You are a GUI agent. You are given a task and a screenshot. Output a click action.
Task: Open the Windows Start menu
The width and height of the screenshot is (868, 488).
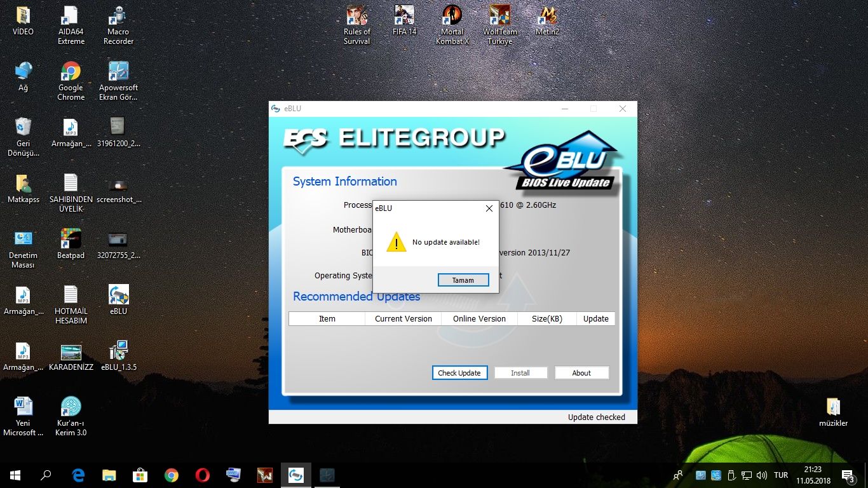point(15,475)
